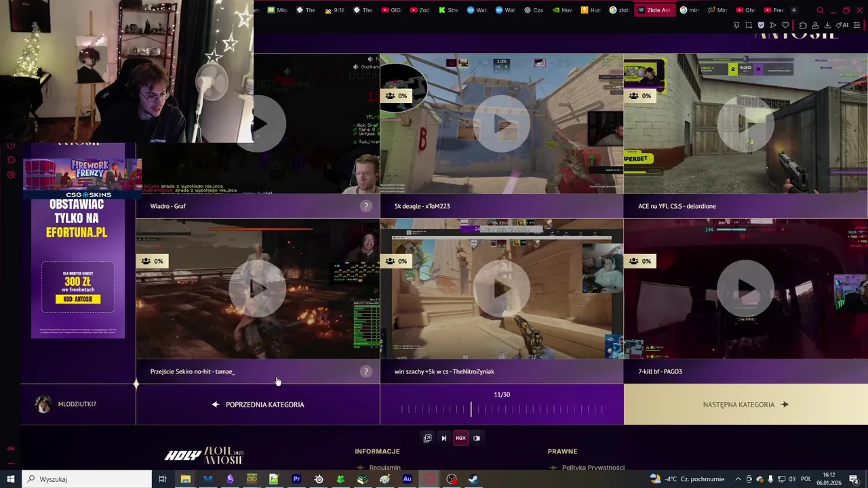Image resolution: width=868 pixels, height=488 pixels.
Task: Open the Opera GX taskbar icon
Action: [x=429, y=479]
